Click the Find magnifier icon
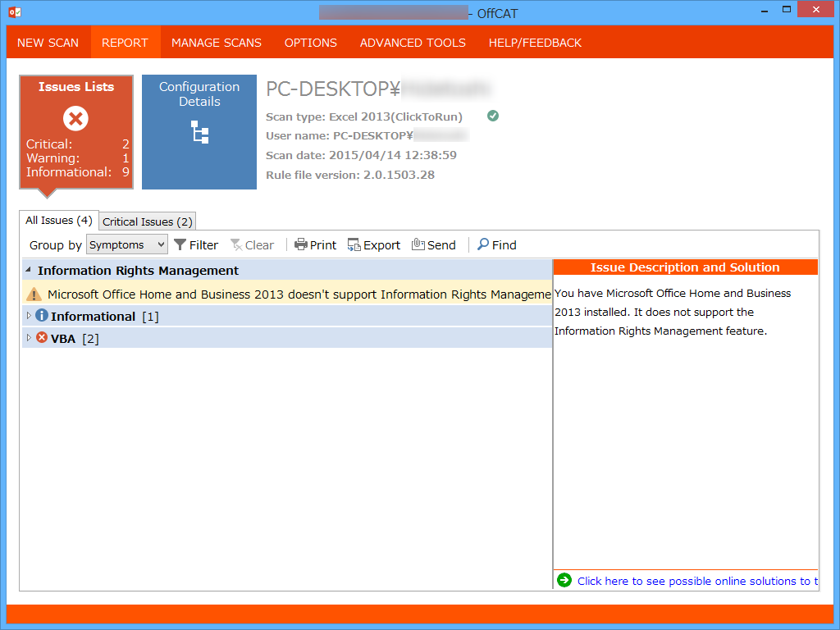The image size is (840, 630). 482,244
